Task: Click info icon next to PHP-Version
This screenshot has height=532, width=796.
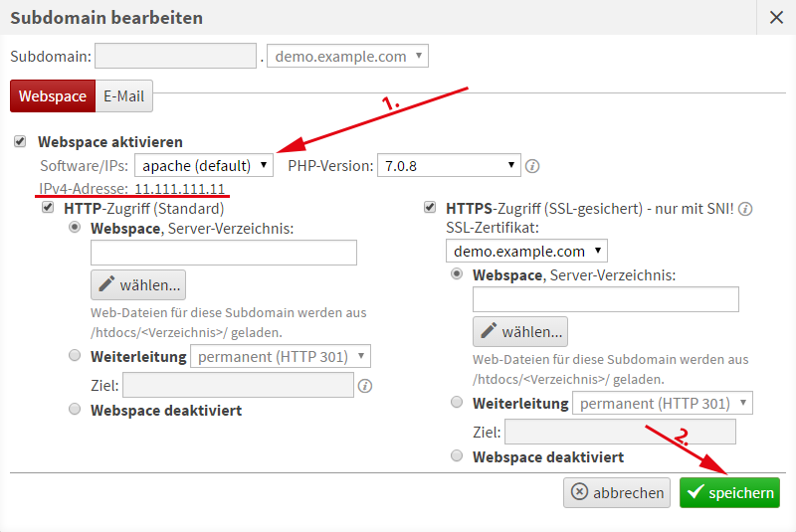Action: pos(532,166)
